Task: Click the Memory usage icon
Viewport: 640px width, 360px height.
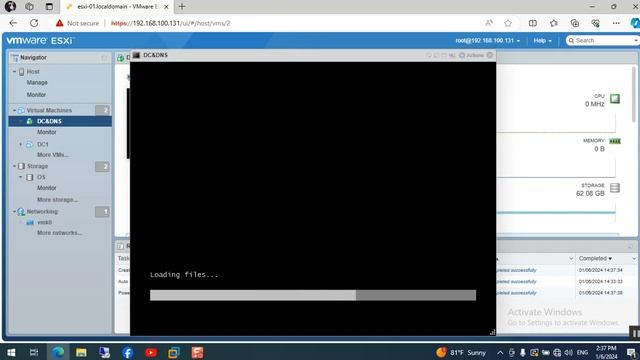Action: pos(615,141)
